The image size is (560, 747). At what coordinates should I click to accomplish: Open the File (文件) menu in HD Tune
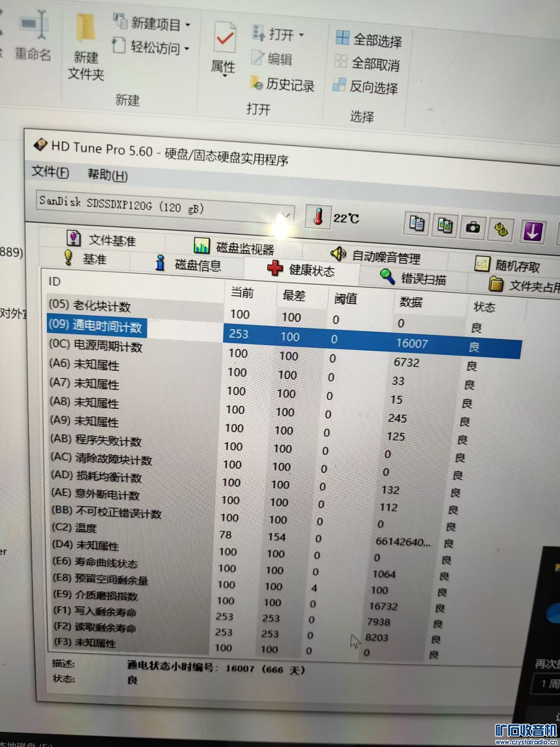50,172
